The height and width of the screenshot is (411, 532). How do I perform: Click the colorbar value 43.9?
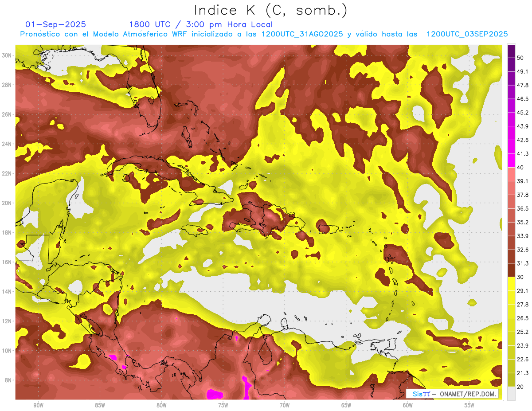pos(523,126)
